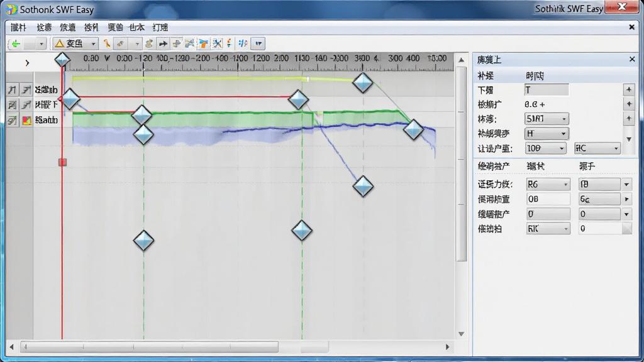Click the diamond keyframe at the timeline ruler start

pos(62,60)
